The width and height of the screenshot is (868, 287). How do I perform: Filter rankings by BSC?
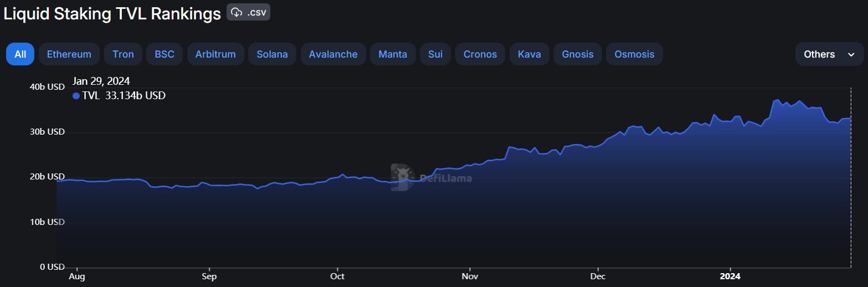click(165, 54)
